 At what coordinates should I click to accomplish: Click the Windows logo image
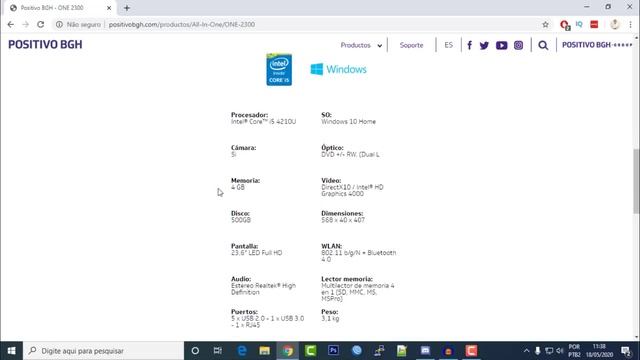[x=338, y=69]
